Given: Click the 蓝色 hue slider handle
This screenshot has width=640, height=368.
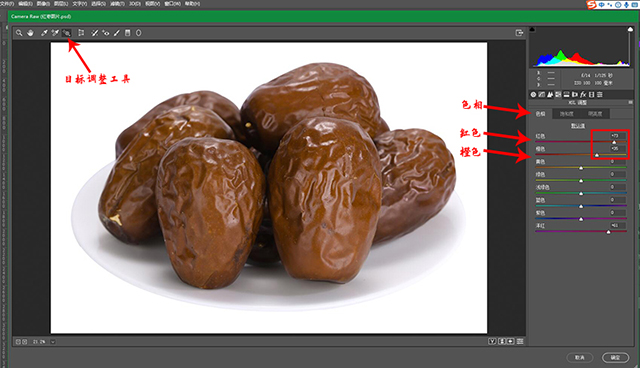Looking at the screenshot, I should (581, 206).
